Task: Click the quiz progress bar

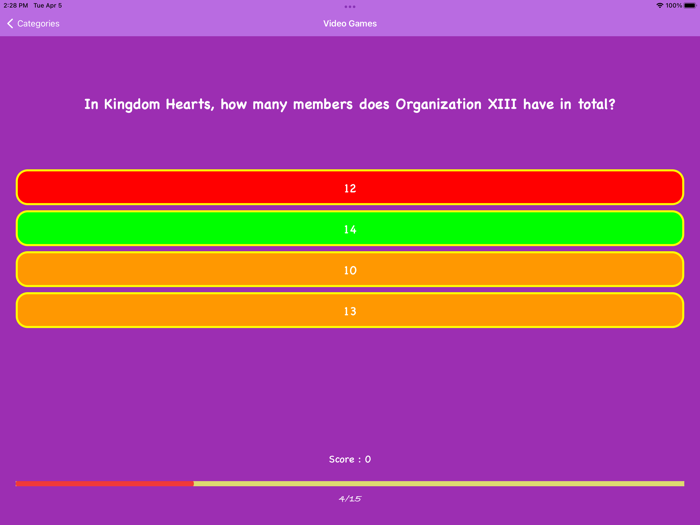Action: 350,483
